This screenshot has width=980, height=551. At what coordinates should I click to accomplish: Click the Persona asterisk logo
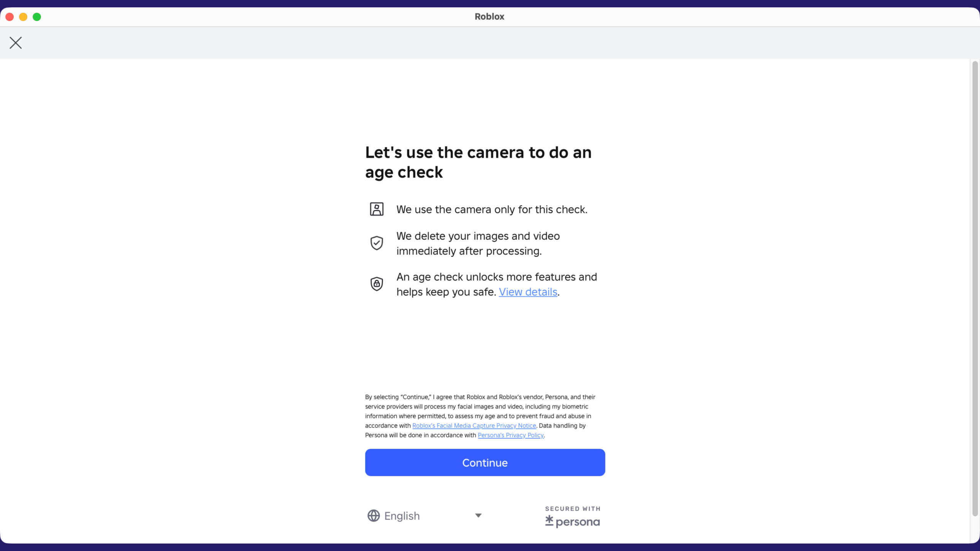point(550,521)
